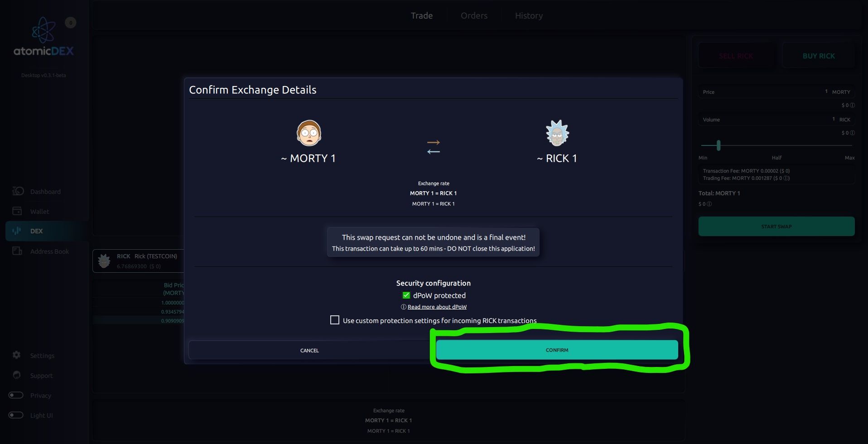This screenshot has height=444, width=868.
Task: Click the START SWAP button
Action: pyautogui.click(x=776, y=226)
